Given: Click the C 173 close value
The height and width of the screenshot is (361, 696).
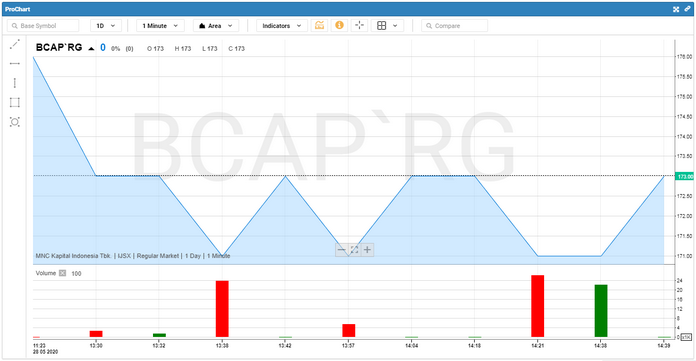Looking at the screenshot, I should point(237,48).
